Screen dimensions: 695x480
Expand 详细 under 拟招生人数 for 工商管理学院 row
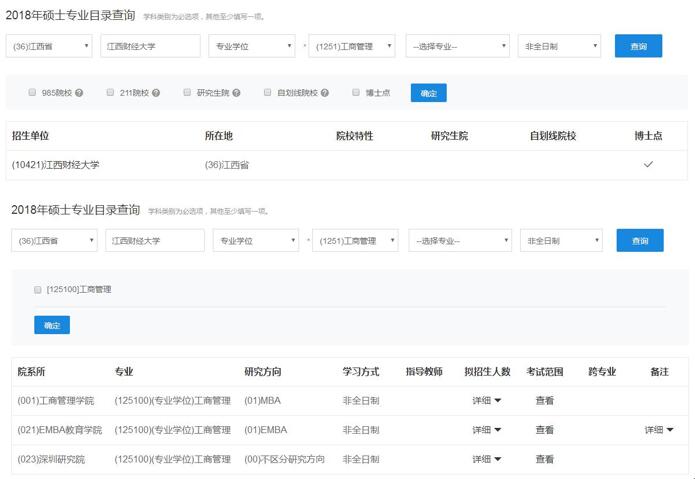pyautogui.click(x=487, y=401)
